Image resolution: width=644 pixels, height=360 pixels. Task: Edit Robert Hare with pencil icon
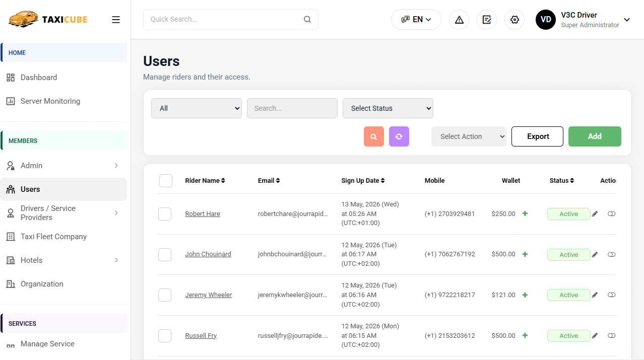595,214
